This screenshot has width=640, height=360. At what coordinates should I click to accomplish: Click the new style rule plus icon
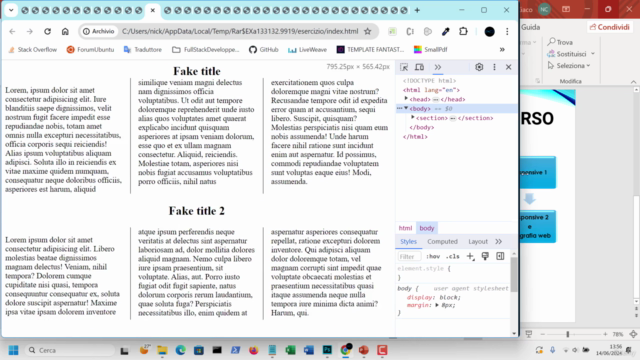pyautogui.click(x=470, y=256)
